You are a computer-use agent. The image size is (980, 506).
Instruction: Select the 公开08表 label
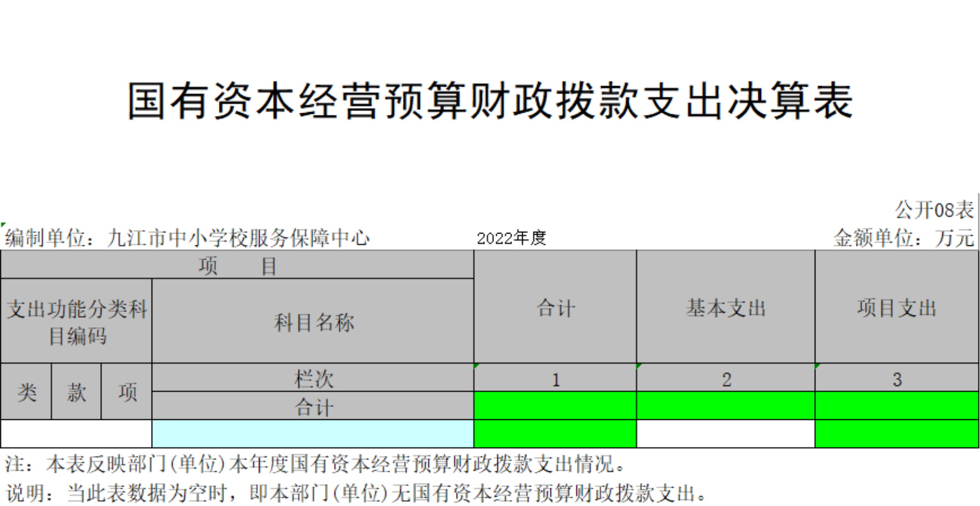(933, 209)
